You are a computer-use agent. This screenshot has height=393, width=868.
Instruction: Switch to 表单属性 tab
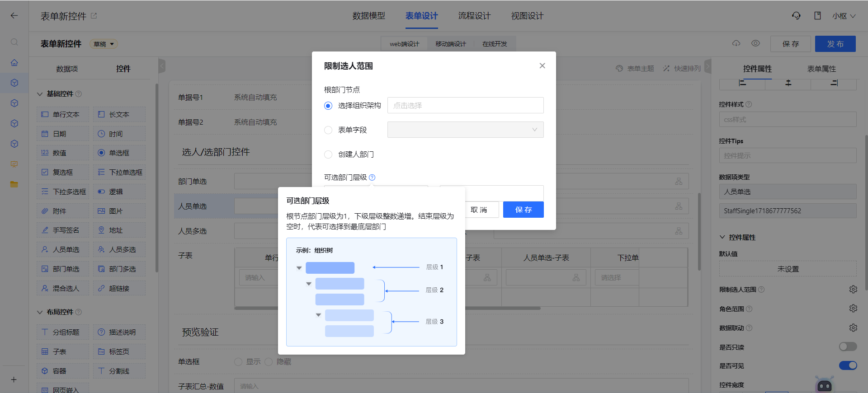pyautogui.click(x=821, y=69)
